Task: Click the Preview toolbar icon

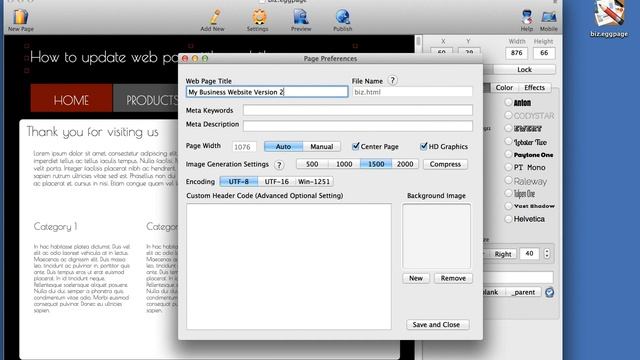Action: 301,17
